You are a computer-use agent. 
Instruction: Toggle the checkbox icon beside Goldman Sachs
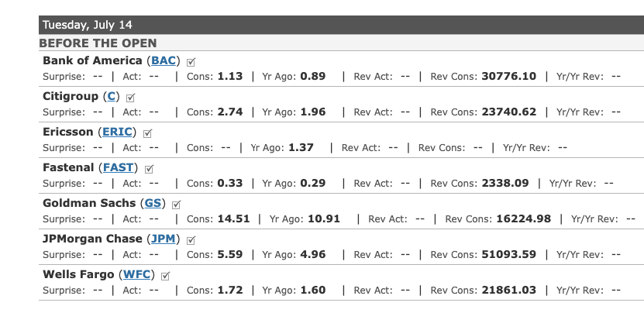pos(176,205)
